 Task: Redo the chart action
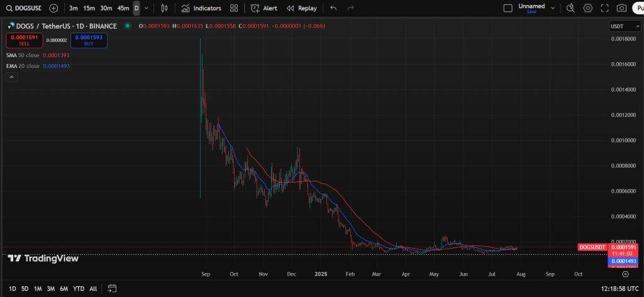[350, 8]
